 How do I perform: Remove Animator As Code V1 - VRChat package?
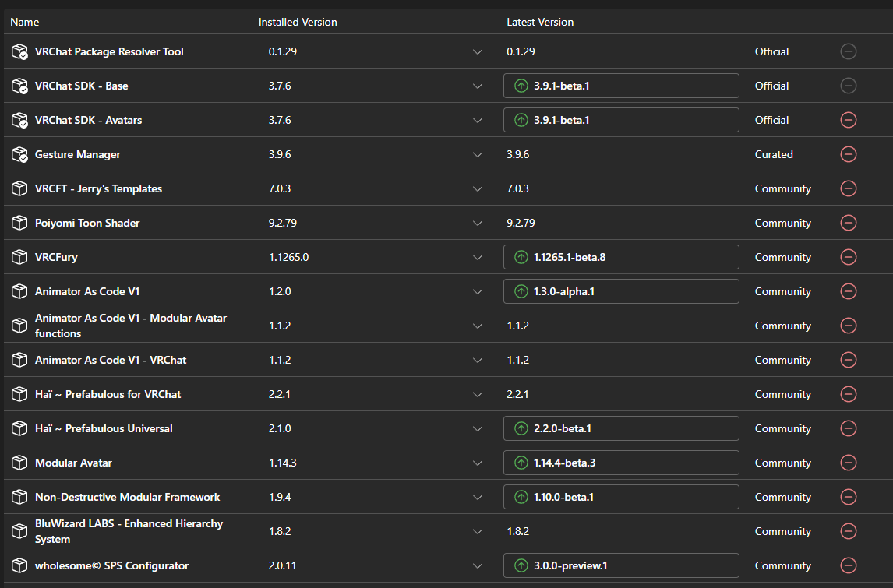click(848, 360)
